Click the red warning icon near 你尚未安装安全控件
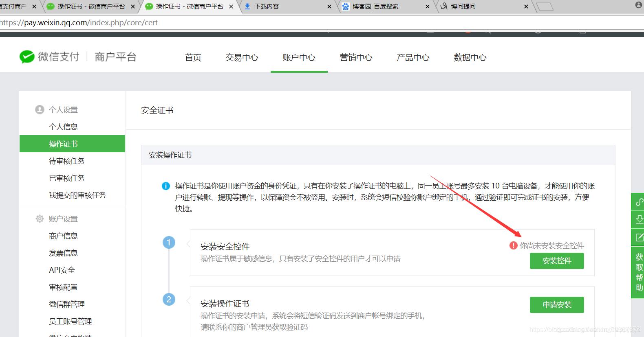 pos(513,245)
